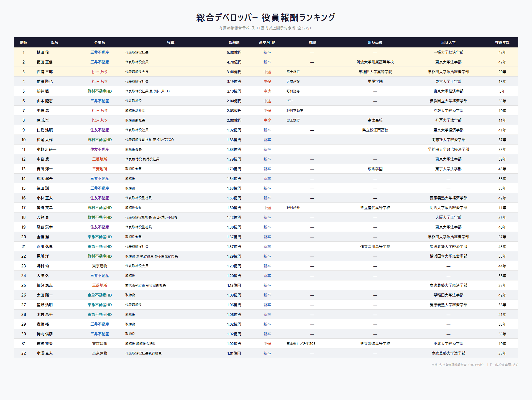Select the name 小野寺 研一
Image resolution: width=532 pixels, height=400 pixels.
pos(46,150)
